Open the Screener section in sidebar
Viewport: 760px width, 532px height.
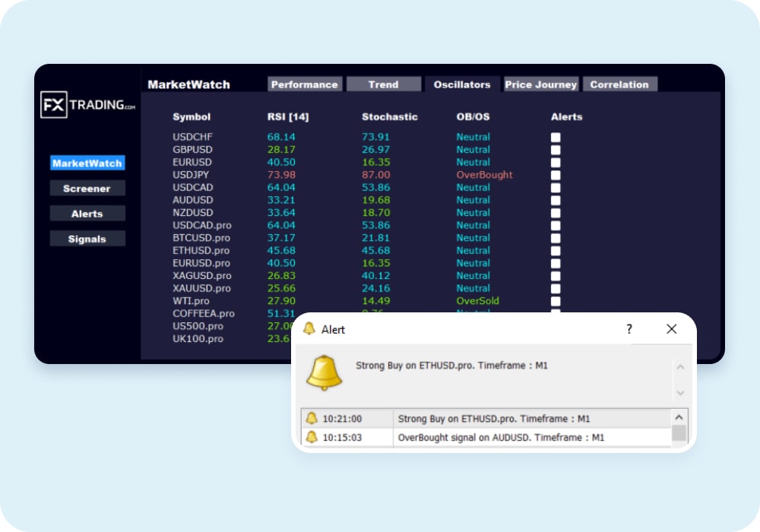pos(87,188)
